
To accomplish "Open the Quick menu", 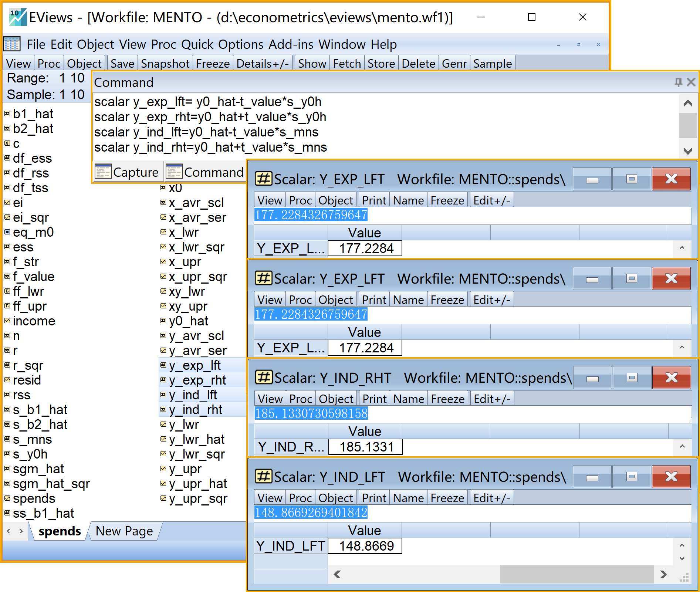I will coord(197,44).
